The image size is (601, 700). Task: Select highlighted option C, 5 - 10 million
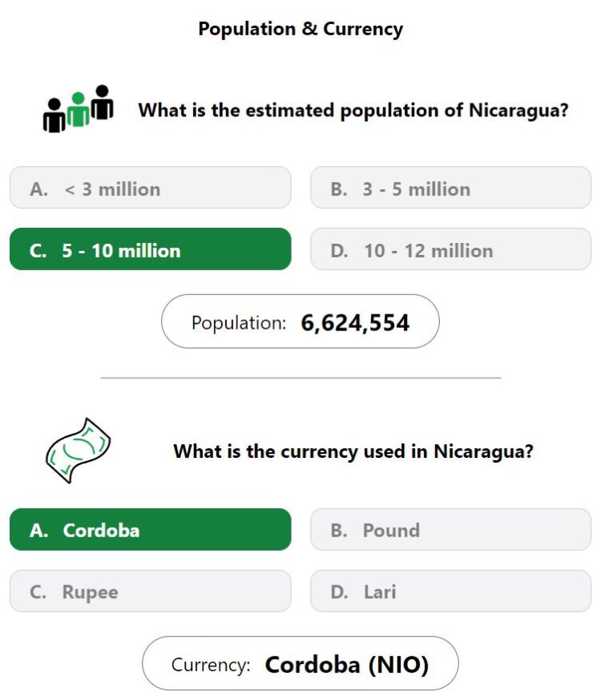(151, 249)
